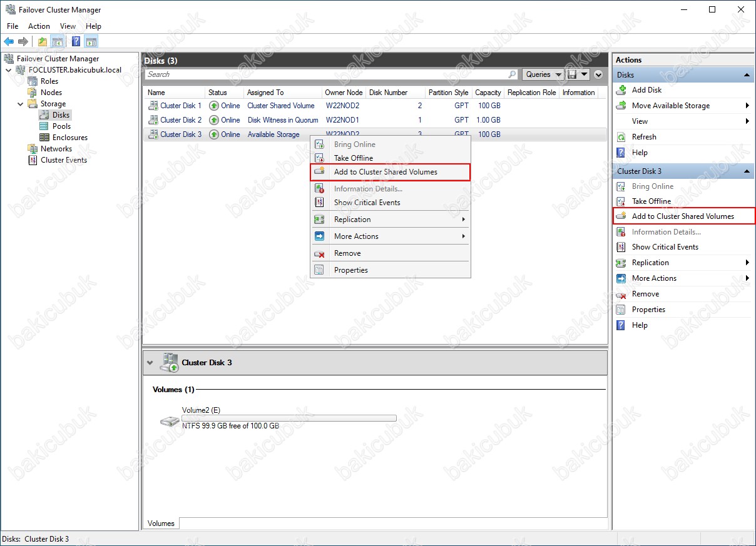
Task: Collapse the Cluster Disk 3 details panel
Action: tap(150, 363)
